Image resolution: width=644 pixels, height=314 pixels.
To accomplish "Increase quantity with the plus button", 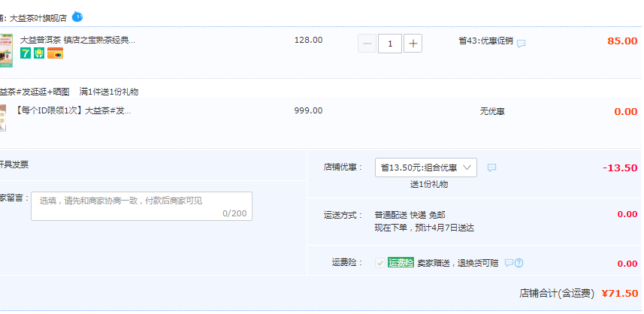I will [413, 44].
